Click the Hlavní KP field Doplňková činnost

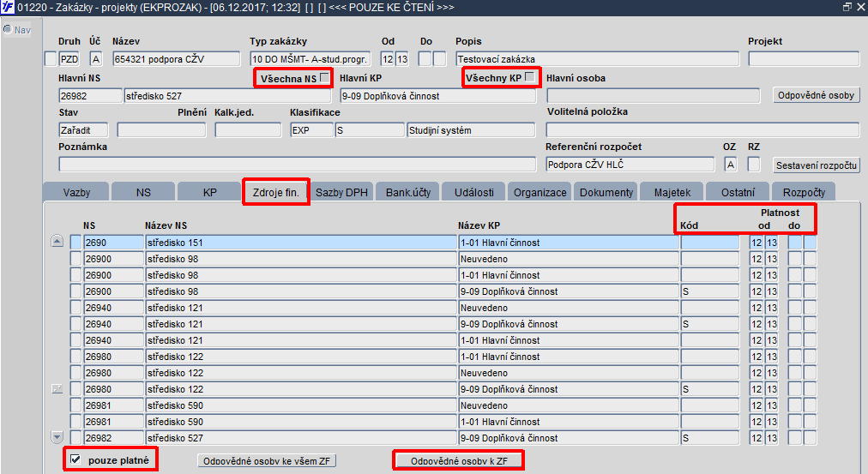click(438, 96)
